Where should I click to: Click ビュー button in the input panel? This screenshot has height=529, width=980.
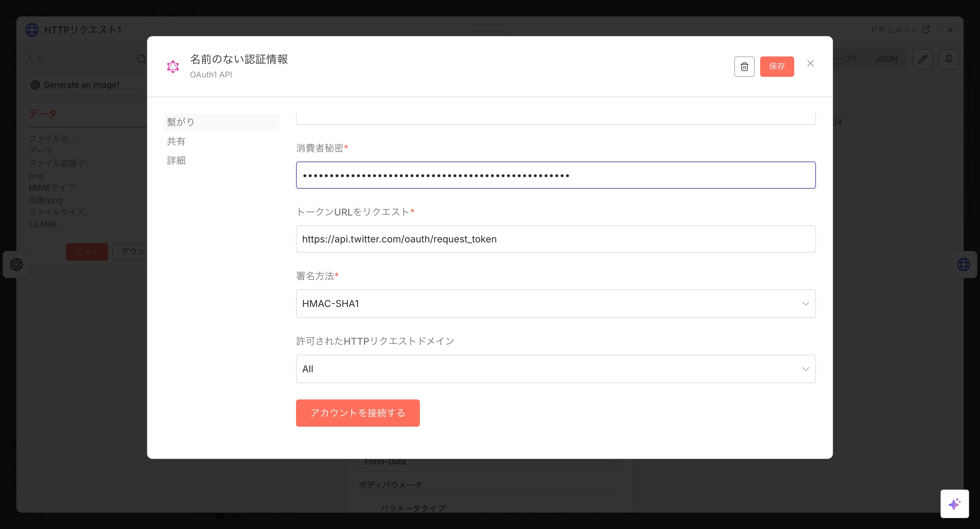87,252
